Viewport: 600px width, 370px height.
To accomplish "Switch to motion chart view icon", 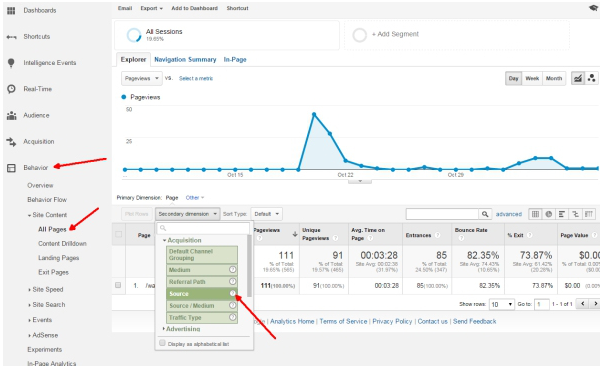I will click(x=592, y=78).
